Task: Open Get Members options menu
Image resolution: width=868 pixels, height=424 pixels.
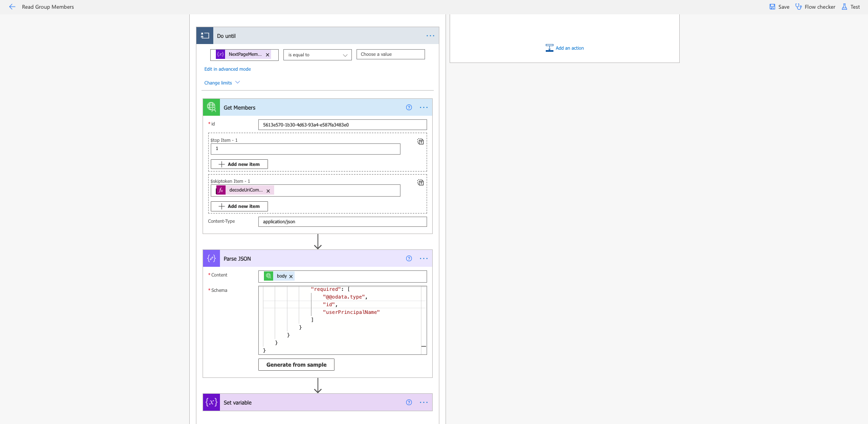Action: [424, 108]
